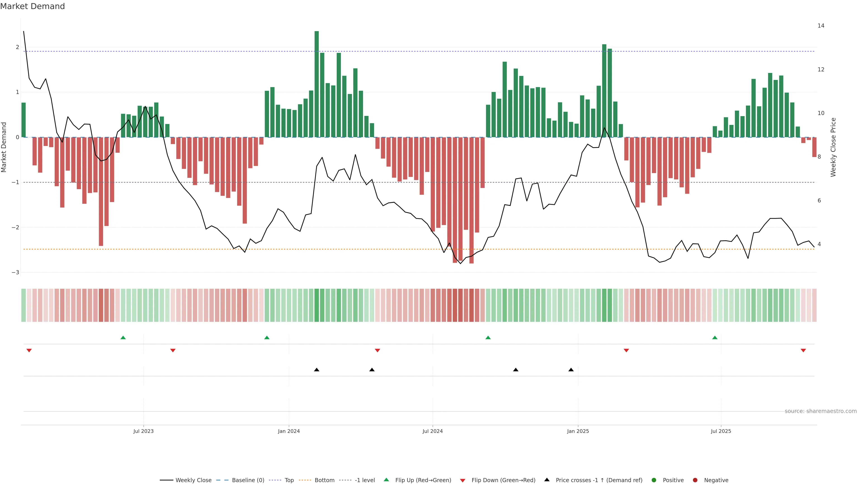Click the Market Demand chart title

tap(32, 6)
